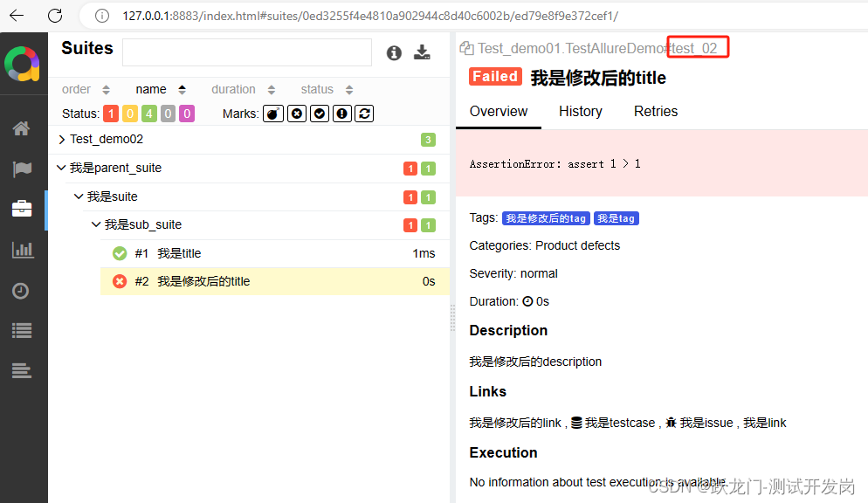Toggle the red failed status filter
Viewport: 868px width, 503px height.
[x=111, y=114]
